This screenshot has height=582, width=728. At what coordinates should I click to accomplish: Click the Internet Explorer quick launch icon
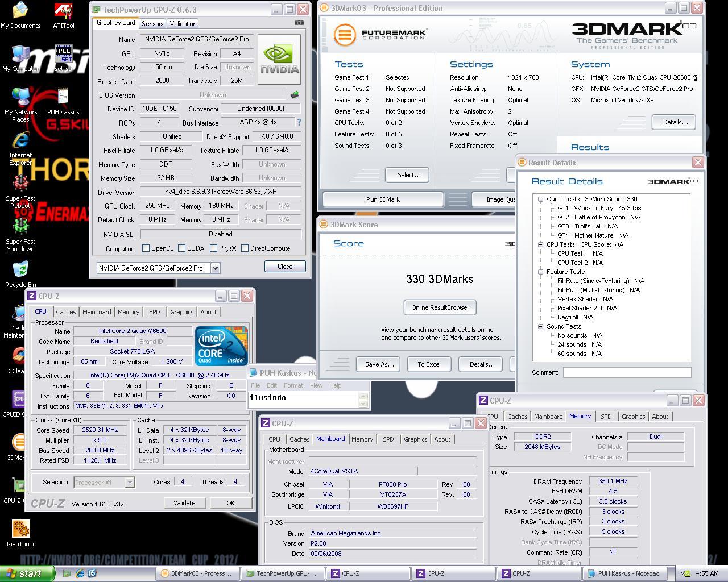(80, 573)
